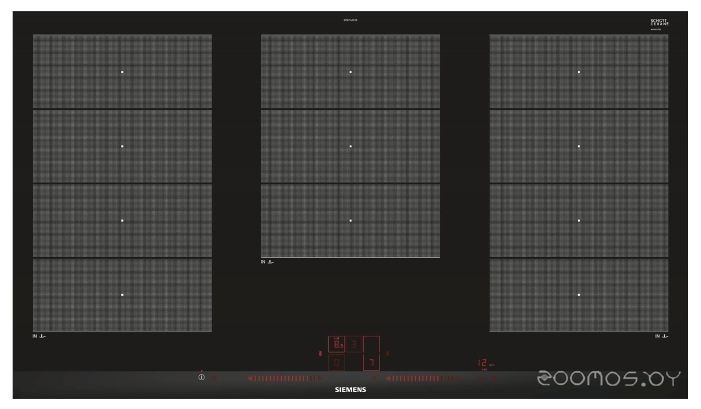Screen dimensions: 701x409
Task: Select zone display showing 3
Action: [x=354, y=344]
